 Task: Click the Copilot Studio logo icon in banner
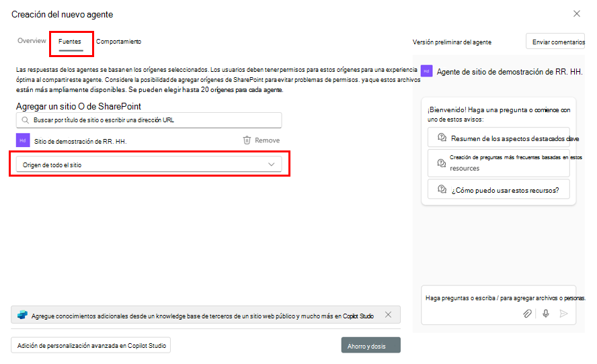(x=22, y=315)
